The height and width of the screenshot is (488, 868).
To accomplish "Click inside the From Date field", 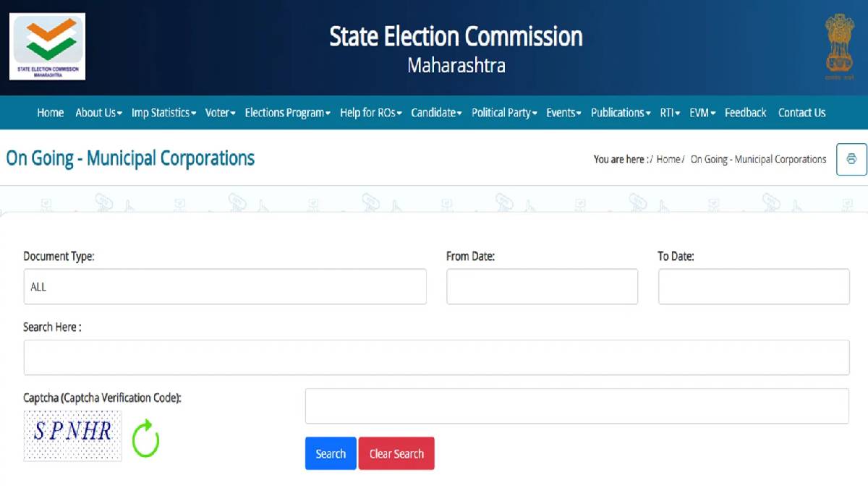I will point(542,286).
